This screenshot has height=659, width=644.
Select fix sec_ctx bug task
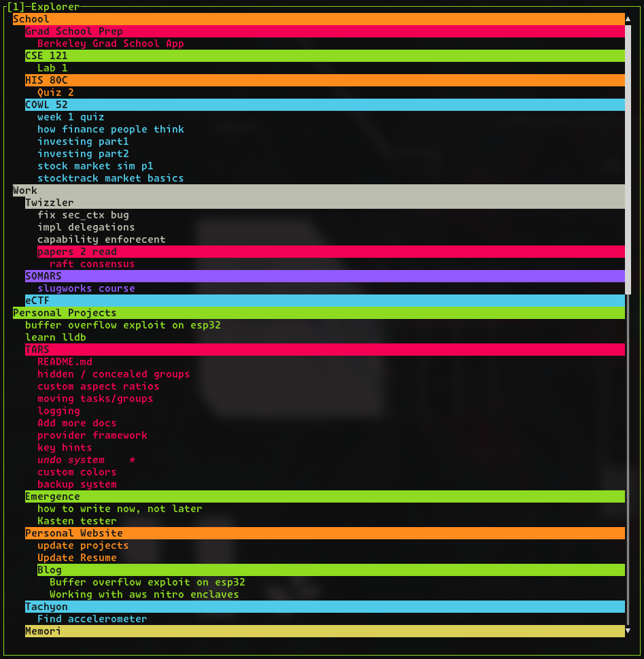pyautogui.click(x=83, y=215)
